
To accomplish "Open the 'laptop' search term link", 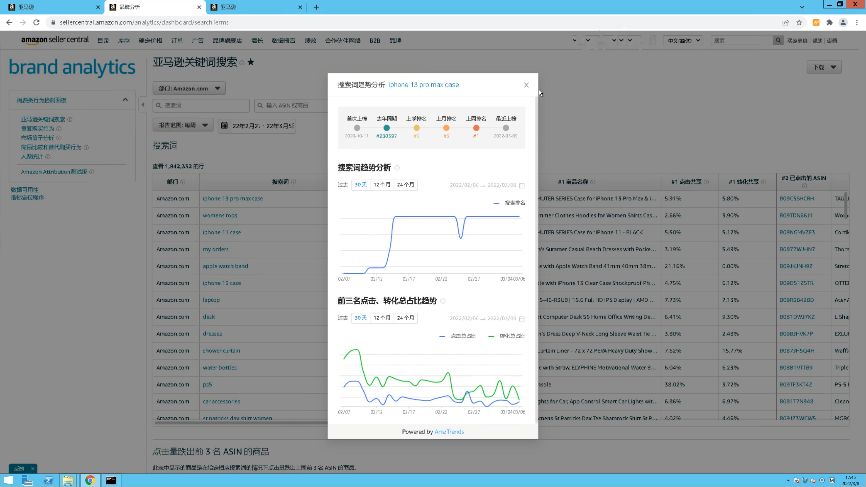I will pos(211,300).
